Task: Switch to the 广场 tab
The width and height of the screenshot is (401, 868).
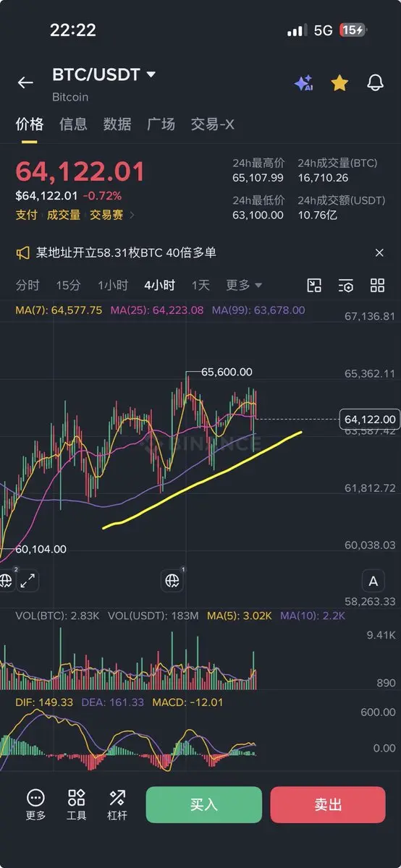Action: pyautogui.click(x=161, y=124)
